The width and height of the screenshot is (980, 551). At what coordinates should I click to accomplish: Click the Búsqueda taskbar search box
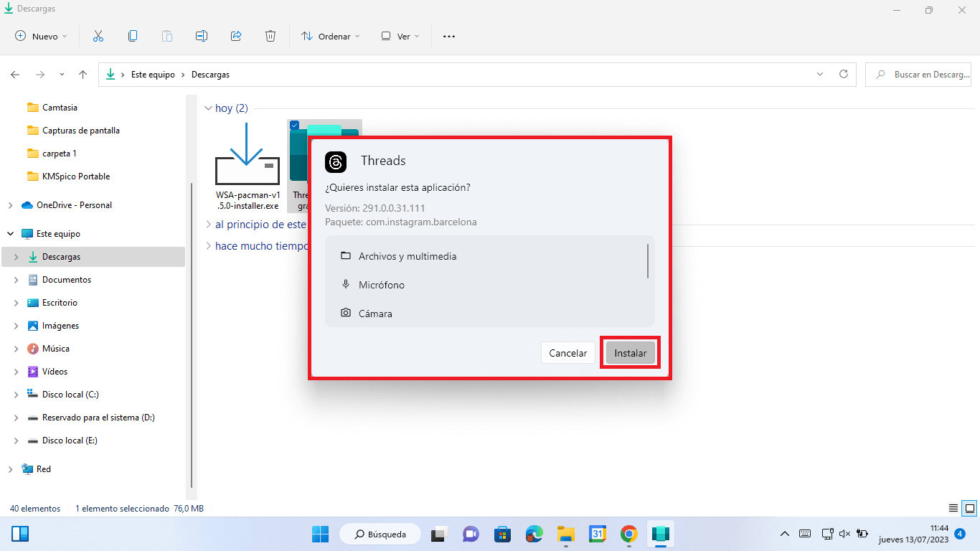[x=379, y=534]
